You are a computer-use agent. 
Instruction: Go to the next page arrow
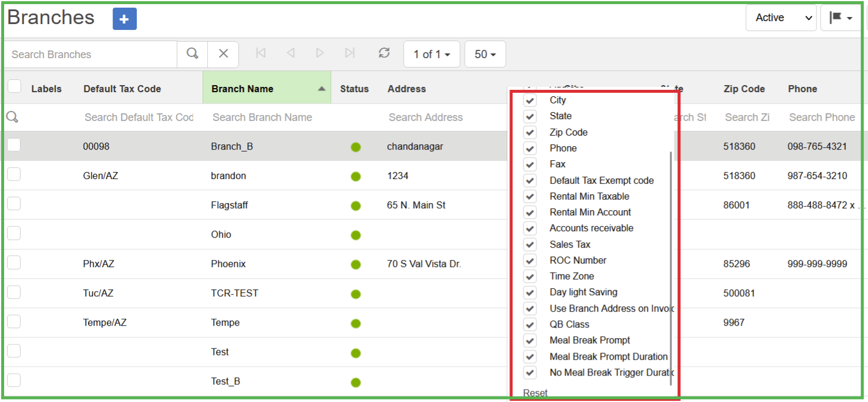tap(320, 53)
